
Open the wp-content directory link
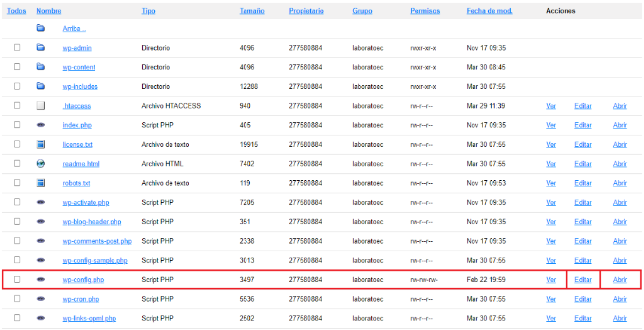point(79,67)
